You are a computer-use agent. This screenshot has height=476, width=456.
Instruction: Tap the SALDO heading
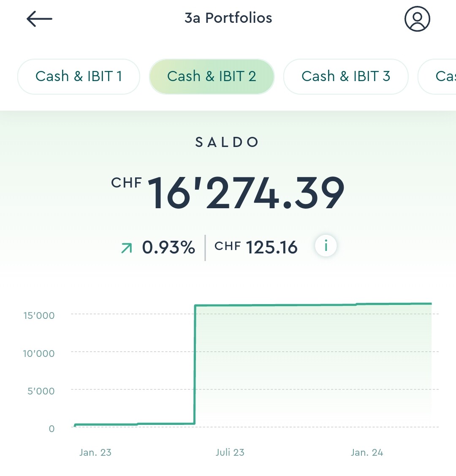click(227, 142)
